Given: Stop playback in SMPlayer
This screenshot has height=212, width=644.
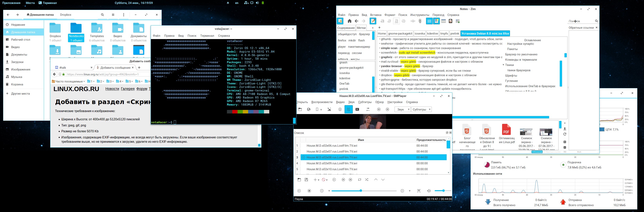Looking at the screenshot, I should coord(309,191).
